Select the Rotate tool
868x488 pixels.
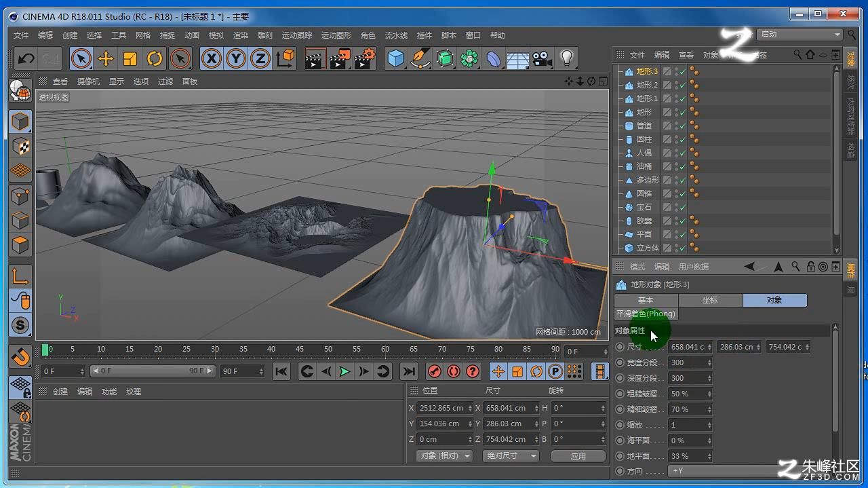coord(155,59)
